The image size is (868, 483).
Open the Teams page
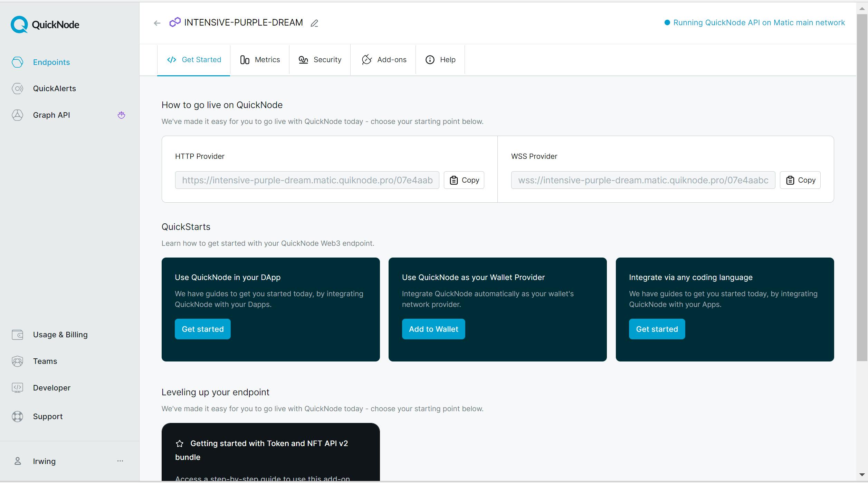click(x=45, y=361)
